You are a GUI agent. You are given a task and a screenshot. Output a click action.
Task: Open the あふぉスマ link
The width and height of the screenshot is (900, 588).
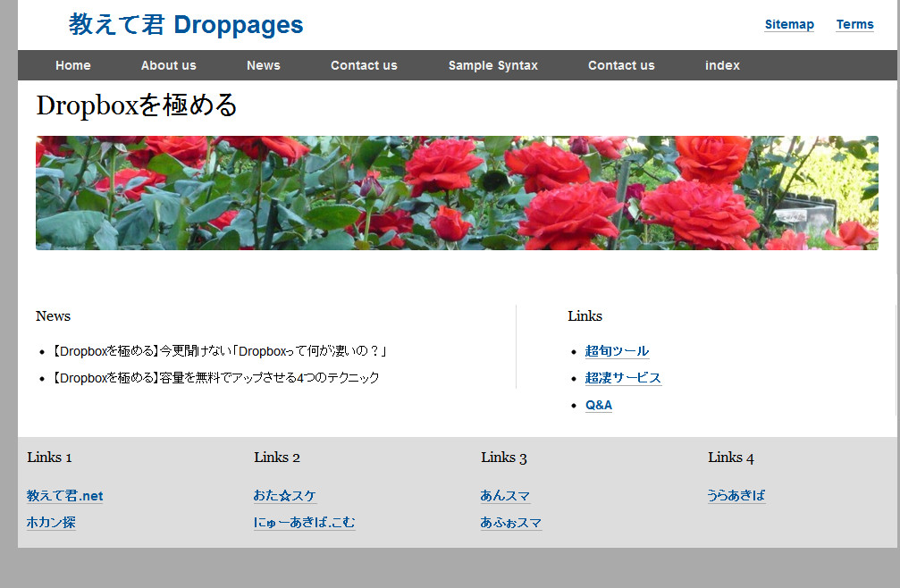click(x=511, y=523)
